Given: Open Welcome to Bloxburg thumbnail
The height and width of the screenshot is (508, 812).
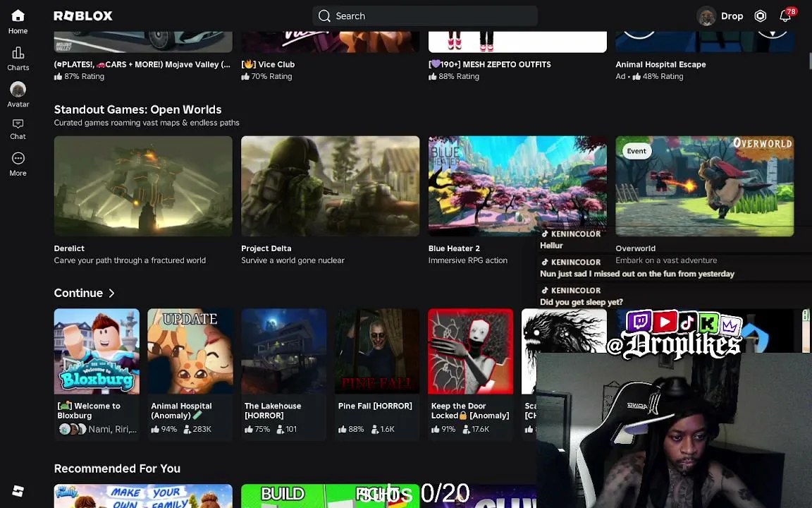Looking at the screenshot, I should (97, 351).
